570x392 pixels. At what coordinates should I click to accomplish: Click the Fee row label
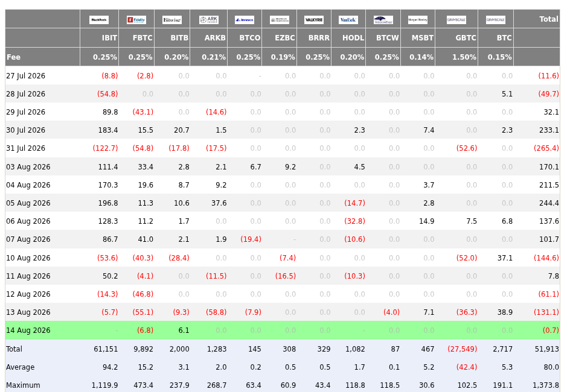[x=13, y=57]
